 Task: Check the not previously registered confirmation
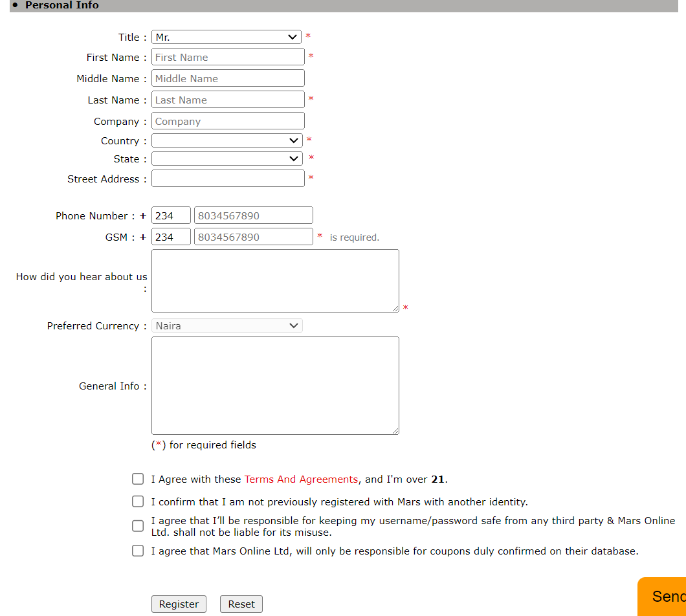pyautogui.click(x=137, y=501)
